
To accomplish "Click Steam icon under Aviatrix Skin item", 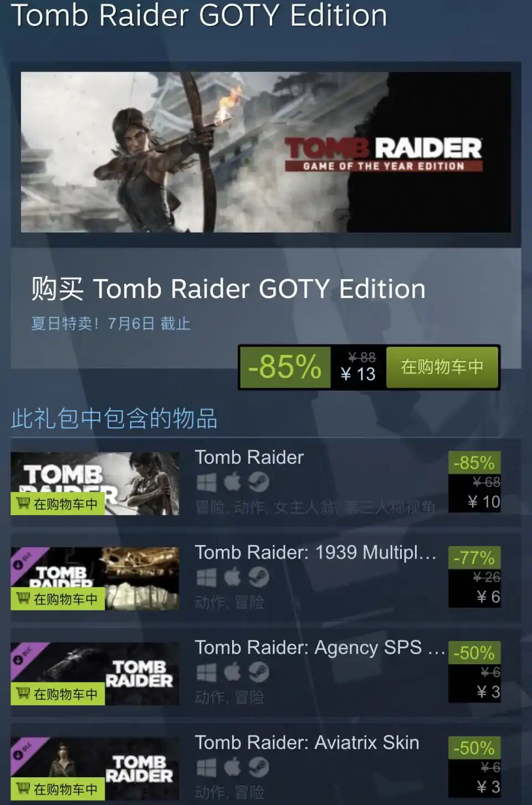I will tap(258, 767).
